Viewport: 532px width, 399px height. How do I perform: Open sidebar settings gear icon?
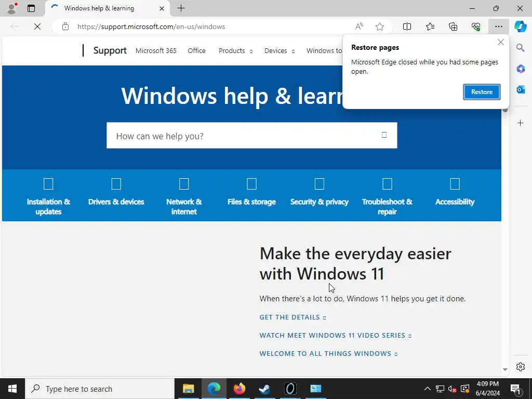pos(521,367)
